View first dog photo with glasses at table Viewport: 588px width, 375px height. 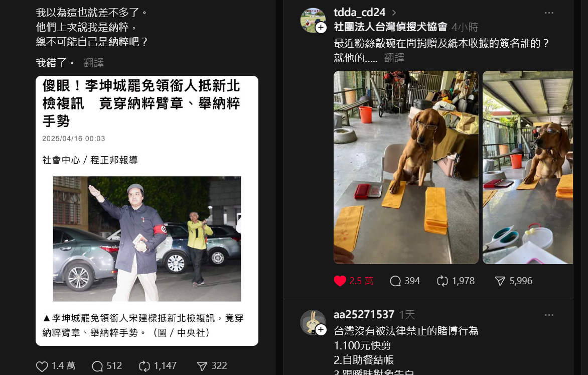pyautogui.click(x=406, y=167)
